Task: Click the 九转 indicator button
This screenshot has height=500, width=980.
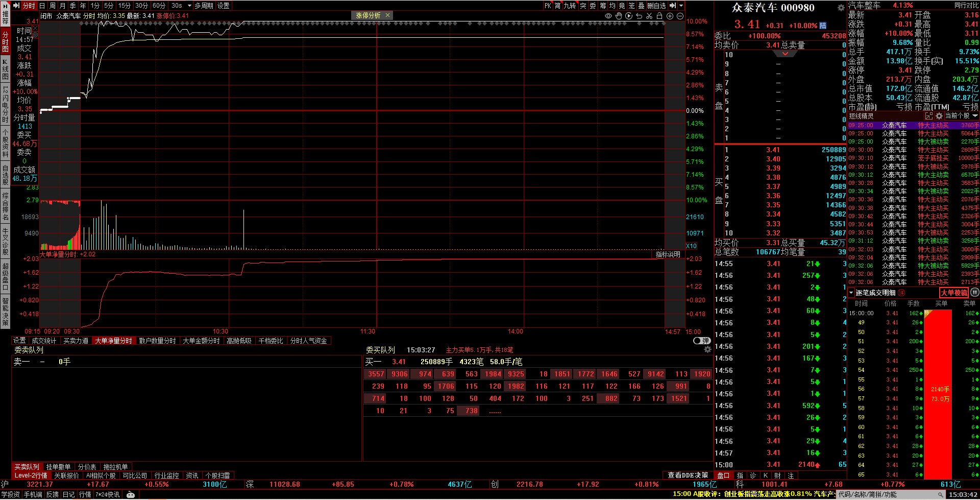Action: pos(570,6)
